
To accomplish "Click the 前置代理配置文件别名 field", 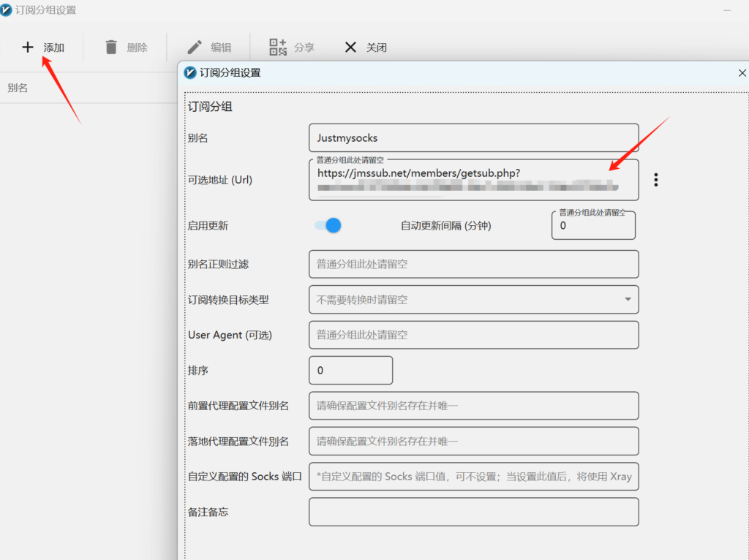I will (x=473, y=406).
